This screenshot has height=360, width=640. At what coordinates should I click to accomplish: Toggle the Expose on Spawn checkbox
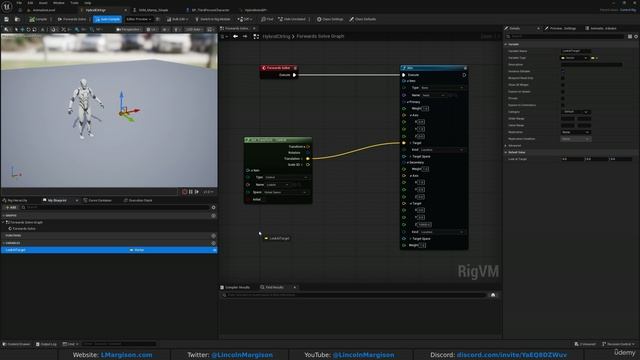tap(563, 91)
